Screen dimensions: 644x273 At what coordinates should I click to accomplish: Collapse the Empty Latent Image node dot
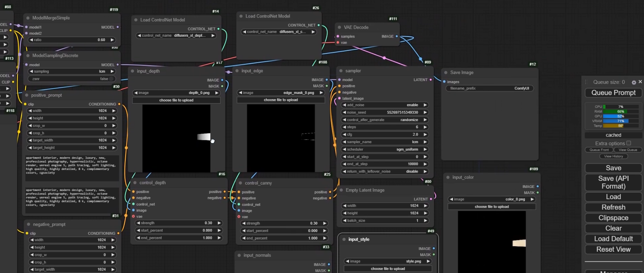point(341,190)
